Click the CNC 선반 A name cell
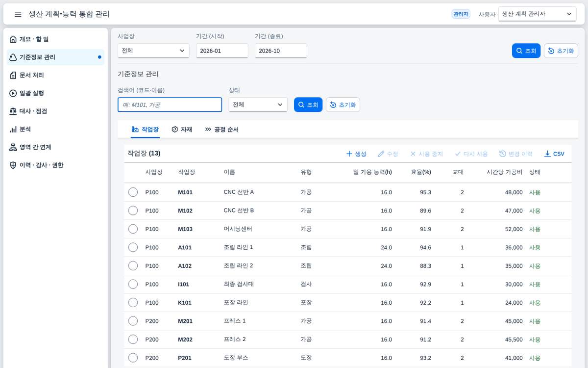This screenshot has height=368, width=588. pos(239,192)
